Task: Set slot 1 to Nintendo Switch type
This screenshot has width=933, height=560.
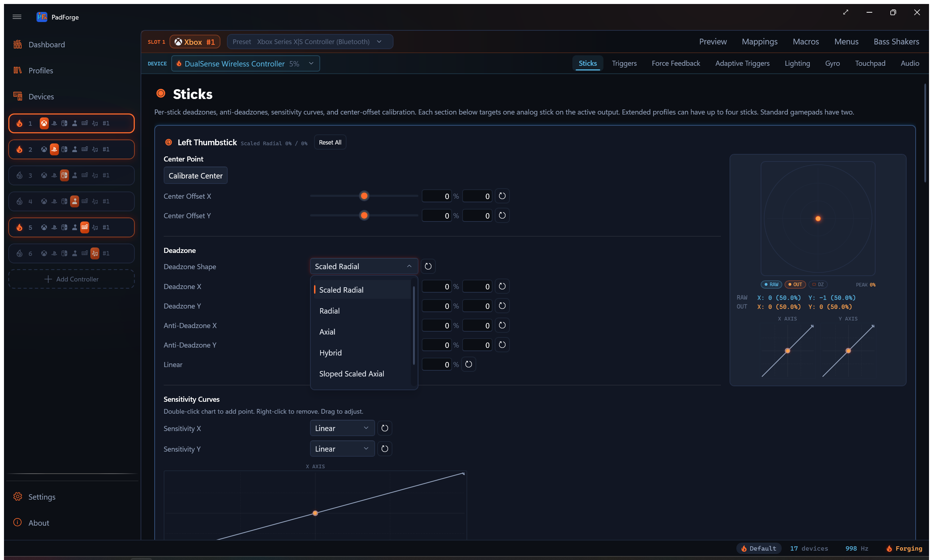Action: (x=64, y=124)
